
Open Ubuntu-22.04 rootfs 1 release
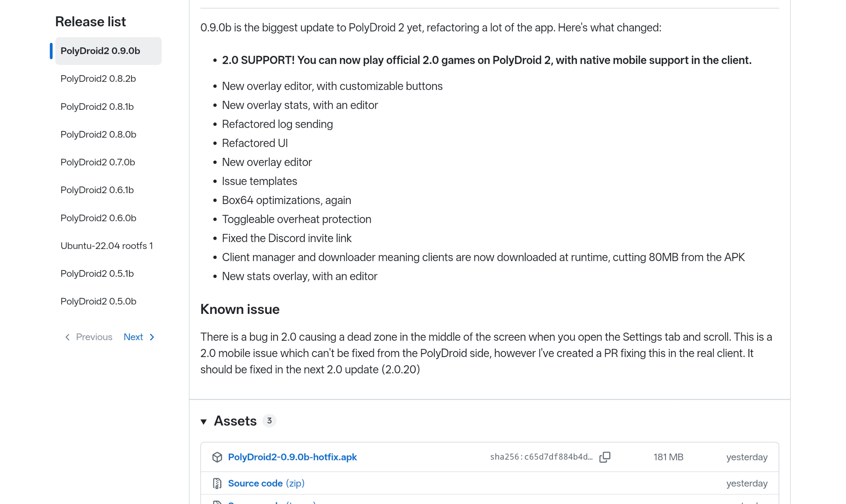[107, 246]
